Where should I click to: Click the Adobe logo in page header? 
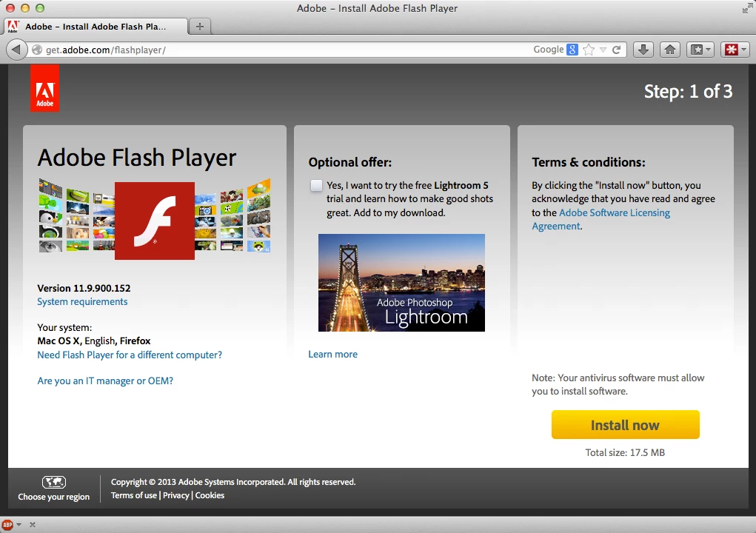[45, 88]
